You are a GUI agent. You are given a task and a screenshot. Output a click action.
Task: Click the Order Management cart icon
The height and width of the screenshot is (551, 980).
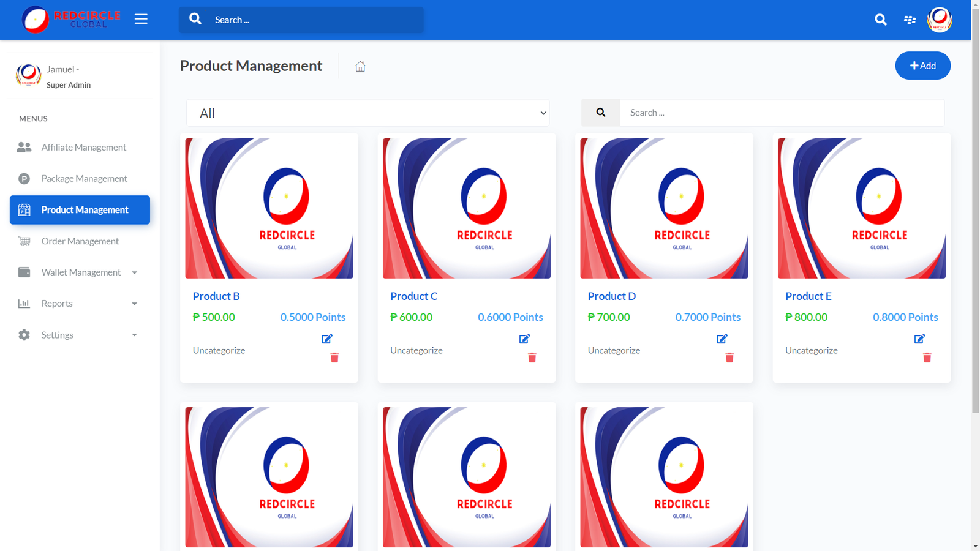point(24,241)
